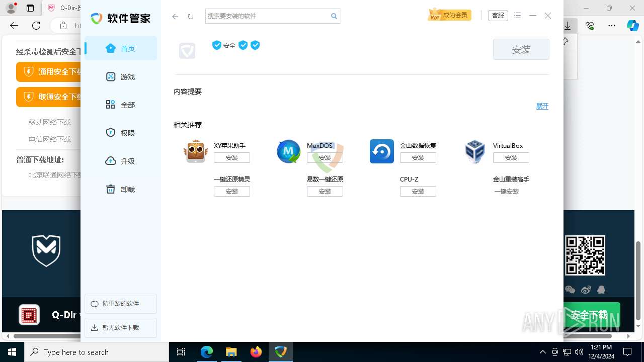Go back using the 软件管家 back arrow

(x=175, y=16)
